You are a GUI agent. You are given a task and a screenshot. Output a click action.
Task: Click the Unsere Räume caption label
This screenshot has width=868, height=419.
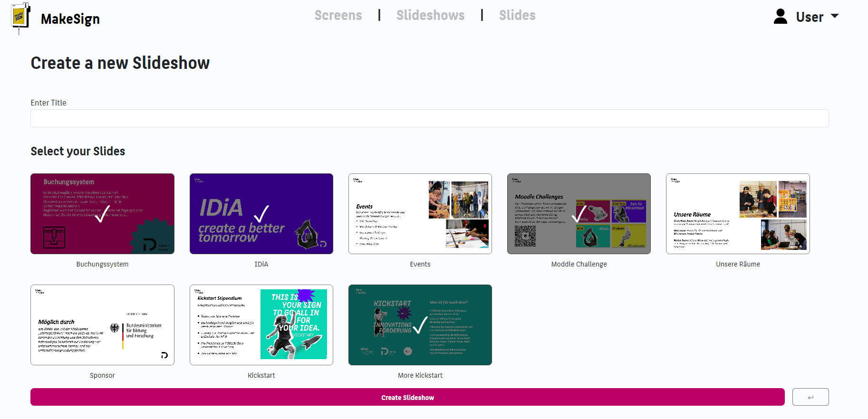click(x=738, y=264)
